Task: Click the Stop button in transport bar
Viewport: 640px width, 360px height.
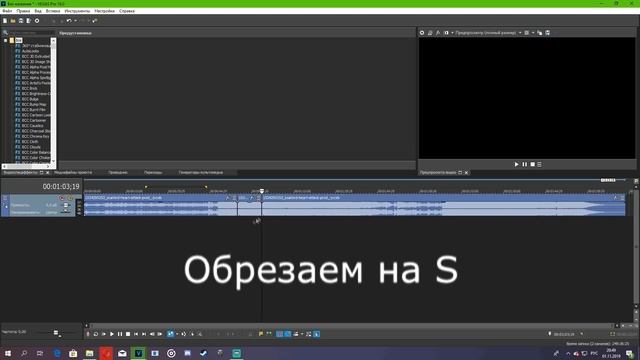Action: pos(128,334)
